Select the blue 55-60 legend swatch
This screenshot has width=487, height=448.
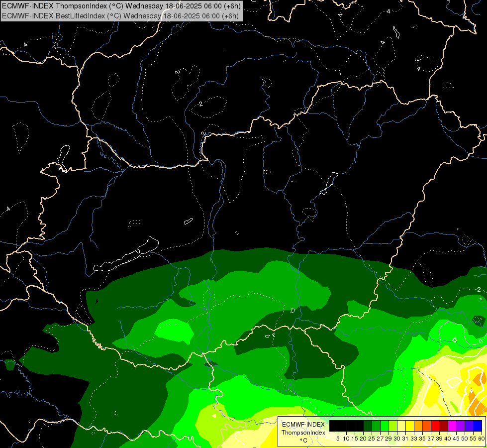click(478, 426)
